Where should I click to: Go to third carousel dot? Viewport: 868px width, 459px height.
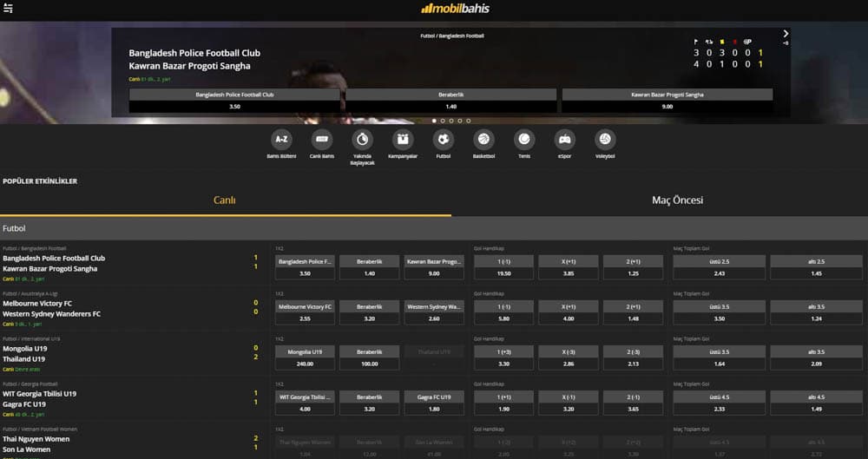451,121
